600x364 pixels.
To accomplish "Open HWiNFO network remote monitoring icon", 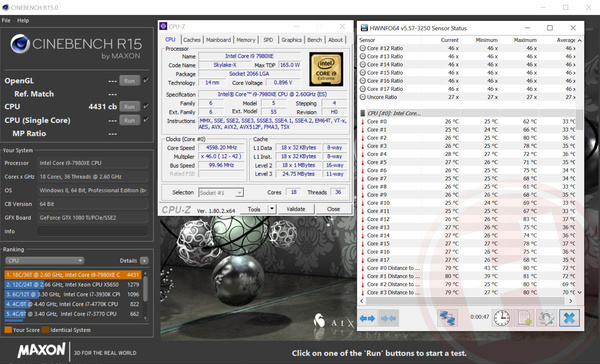I will (x=447, y=318).
